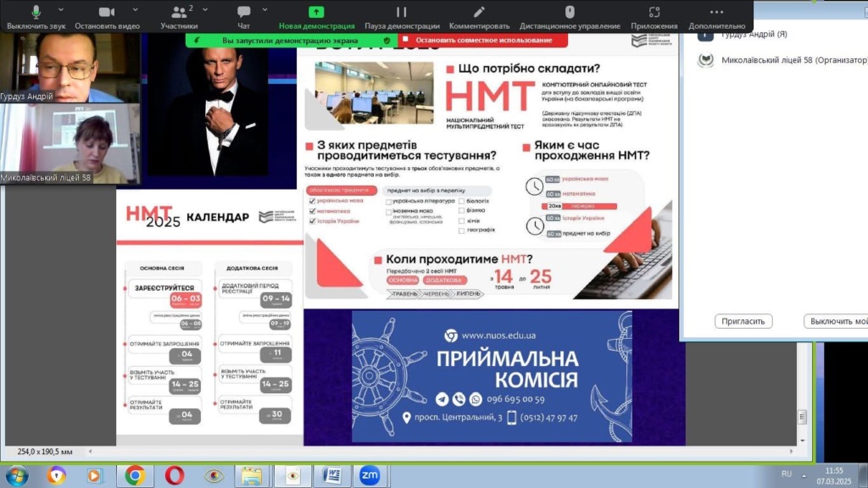Open audio options arrow beside the microphone
This screenshot has height=488, width=868.
point(61,10)
